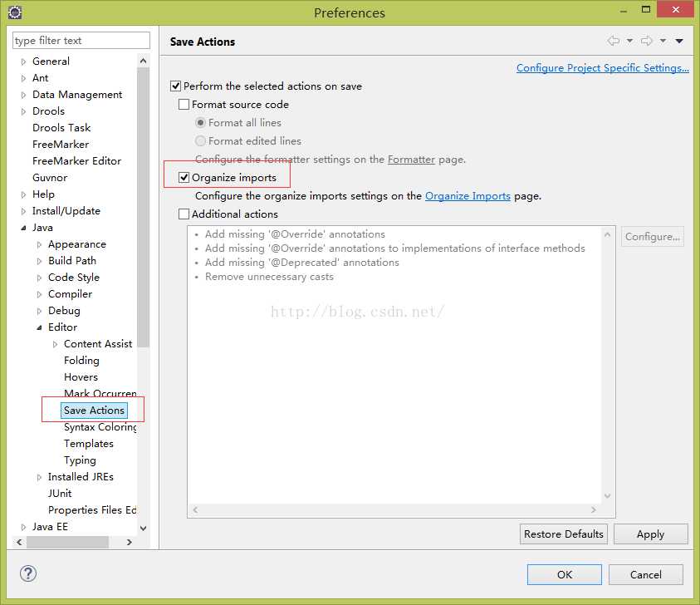Expand the Install/Update node
700x605 pixels.
pos(23,211)
